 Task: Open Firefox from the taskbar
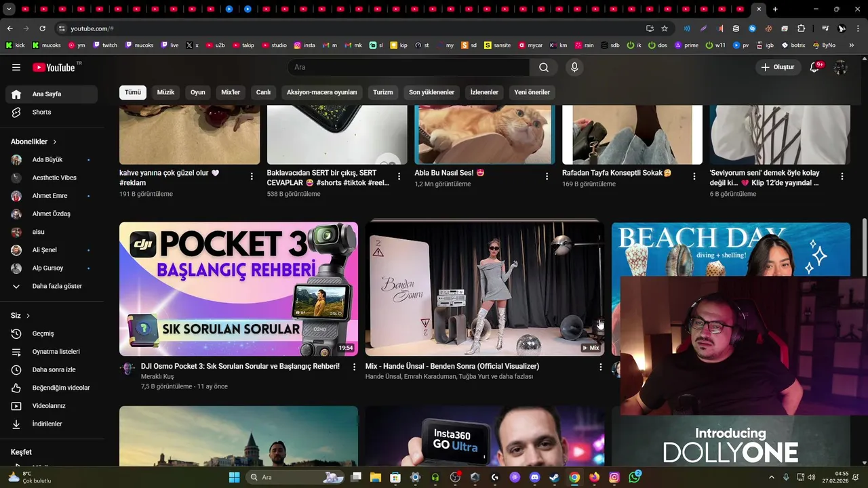(x=594, y=477)
